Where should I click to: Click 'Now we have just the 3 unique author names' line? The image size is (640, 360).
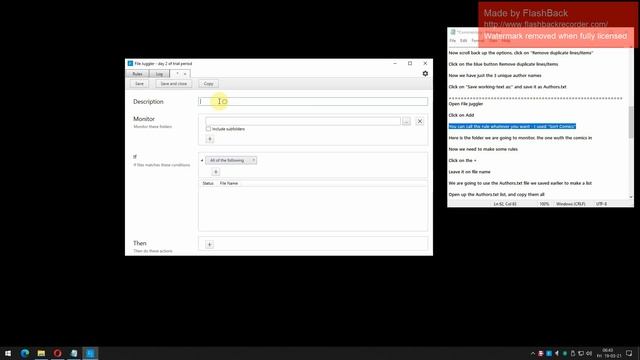[x=495, y=76]
